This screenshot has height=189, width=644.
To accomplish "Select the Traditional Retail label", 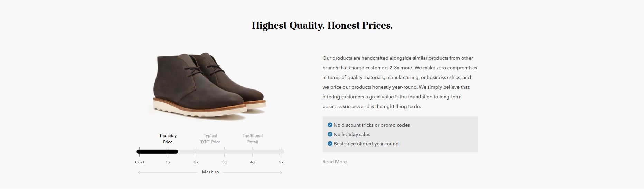I will [x=253, y=139].
